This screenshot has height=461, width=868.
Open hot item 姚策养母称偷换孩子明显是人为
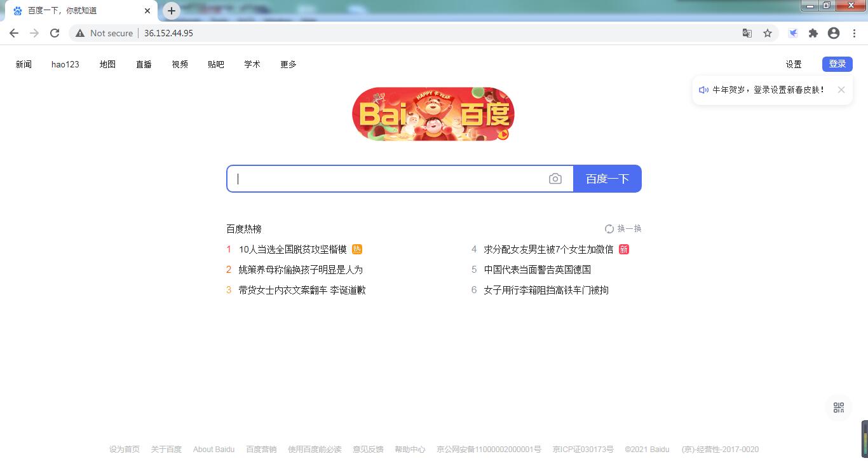click(x=301, y=270)
